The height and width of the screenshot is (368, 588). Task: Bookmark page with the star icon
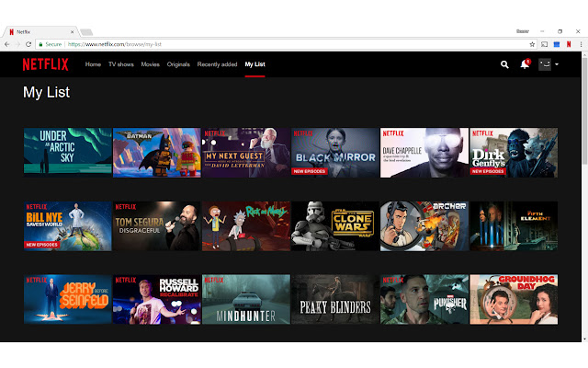tap(532, 44)
